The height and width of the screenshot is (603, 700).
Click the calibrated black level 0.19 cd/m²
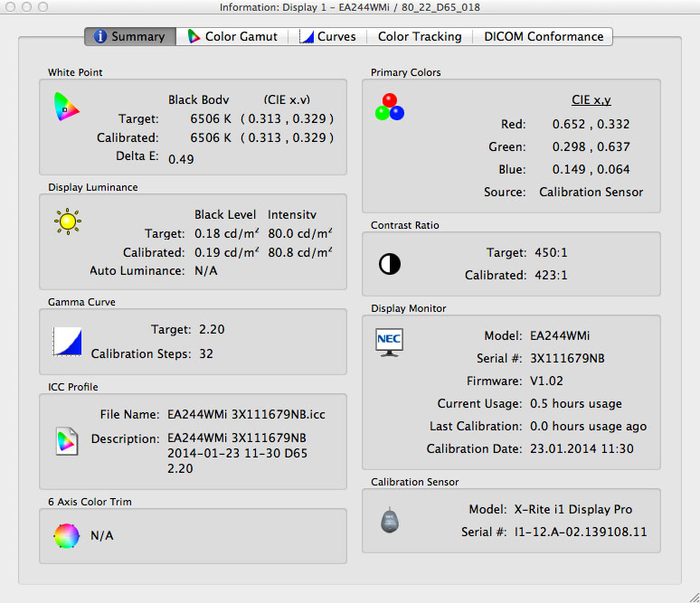(226, 252)
